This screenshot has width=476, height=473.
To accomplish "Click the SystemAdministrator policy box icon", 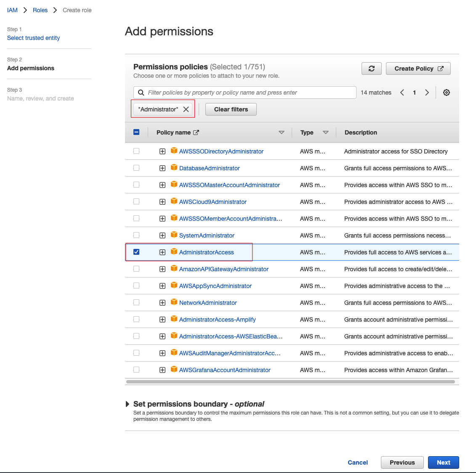I will tap(174, 235).
